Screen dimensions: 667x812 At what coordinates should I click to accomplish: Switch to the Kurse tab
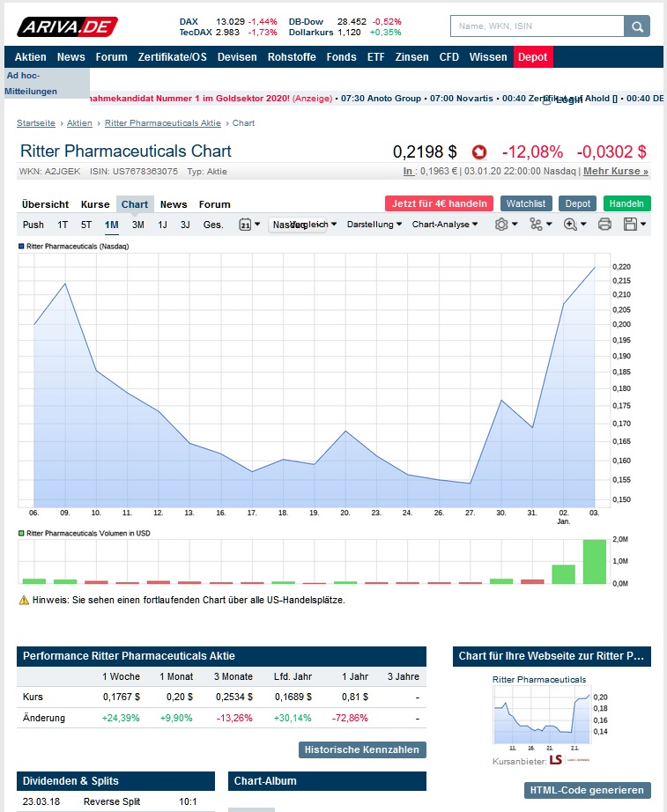click(x=95, y=204)
